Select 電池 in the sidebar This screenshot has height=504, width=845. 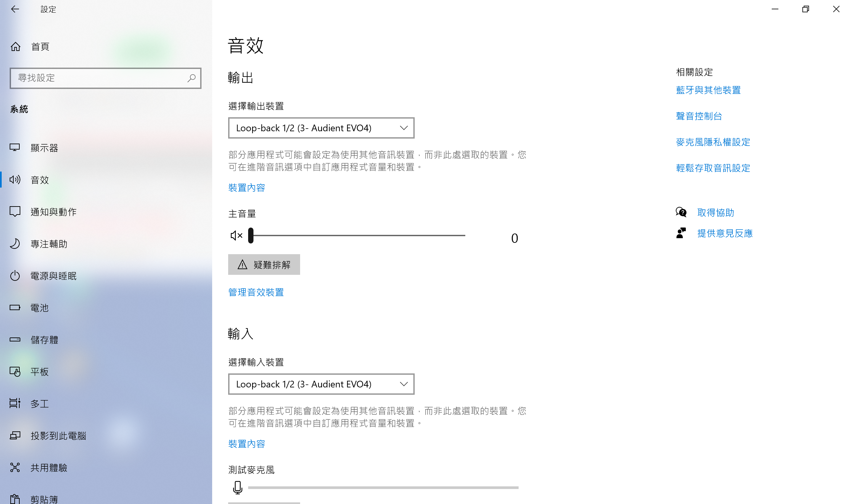pos(106,308)
